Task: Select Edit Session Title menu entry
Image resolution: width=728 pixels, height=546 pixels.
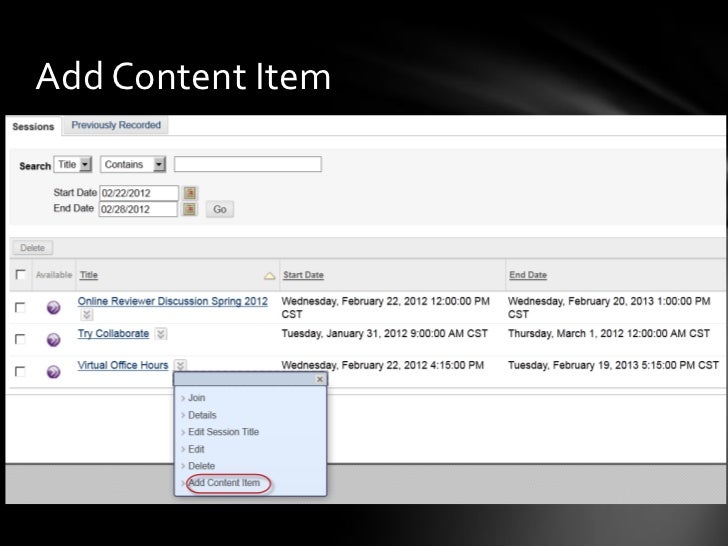Action: [x=223, y=432]
